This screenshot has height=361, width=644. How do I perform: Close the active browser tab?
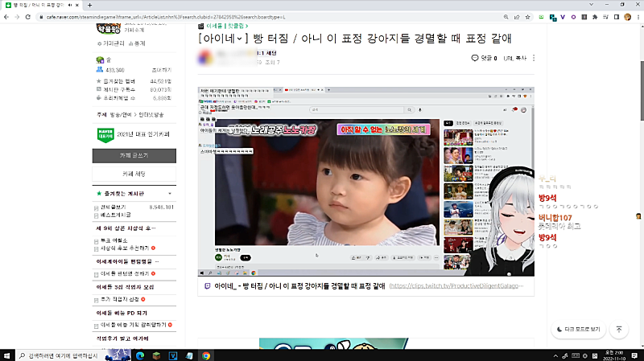click(76, 5)
